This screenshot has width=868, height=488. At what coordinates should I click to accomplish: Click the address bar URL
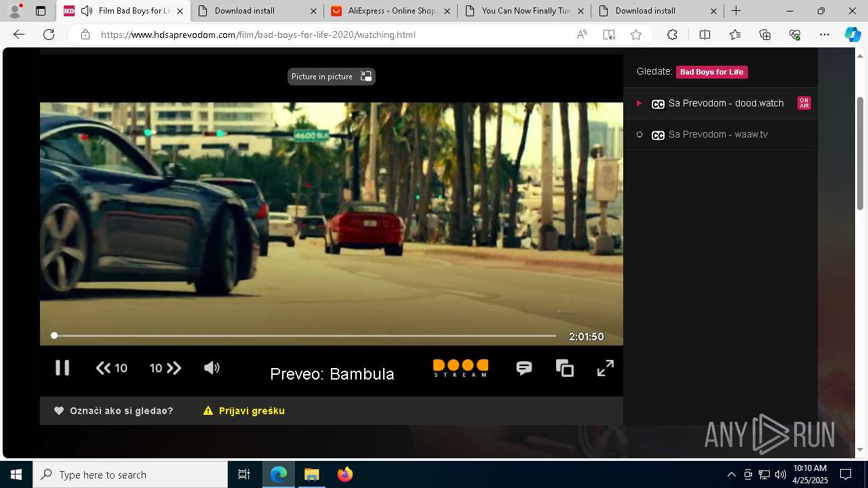tap(258, 35)
